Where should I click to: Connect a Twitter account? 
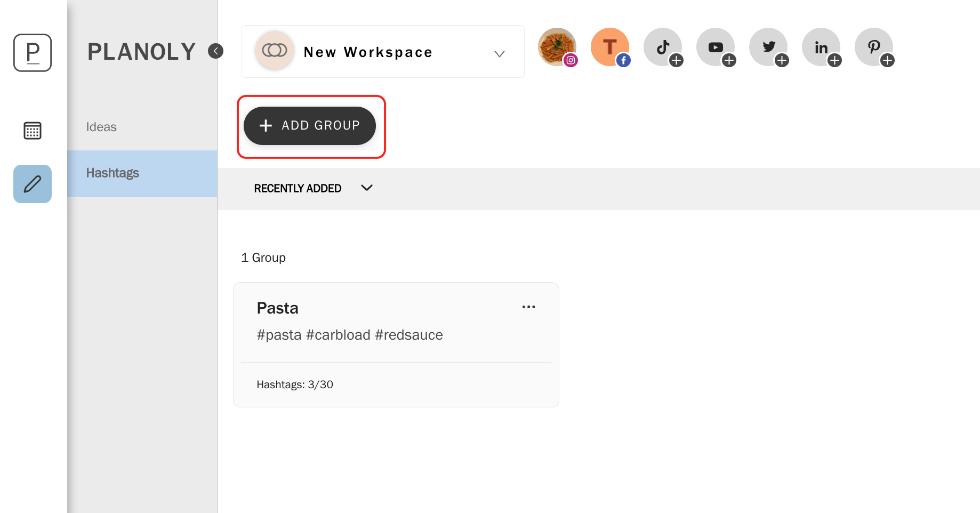point(768,47)
